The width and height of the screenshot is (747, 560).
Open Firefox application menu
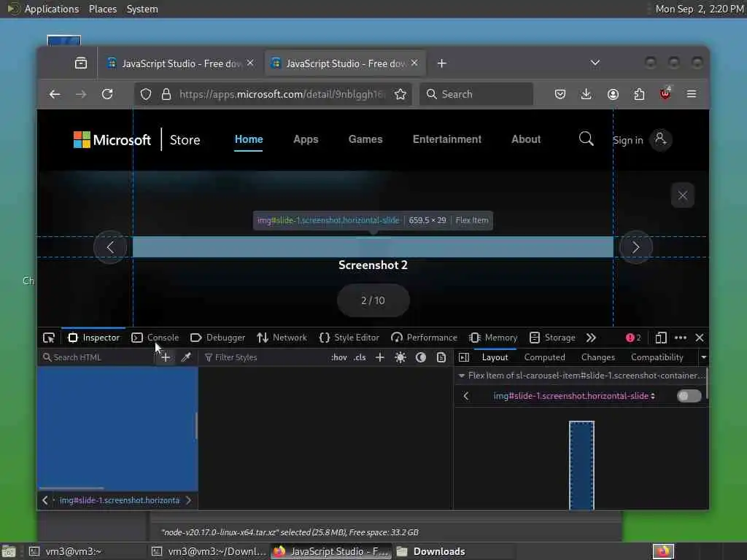click(x=692, y=94)
